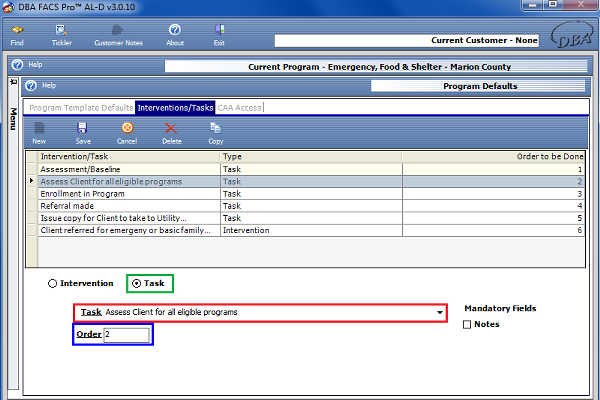Click the DBA logo
The image size is (600, 400).
click(x=572, y=35)
